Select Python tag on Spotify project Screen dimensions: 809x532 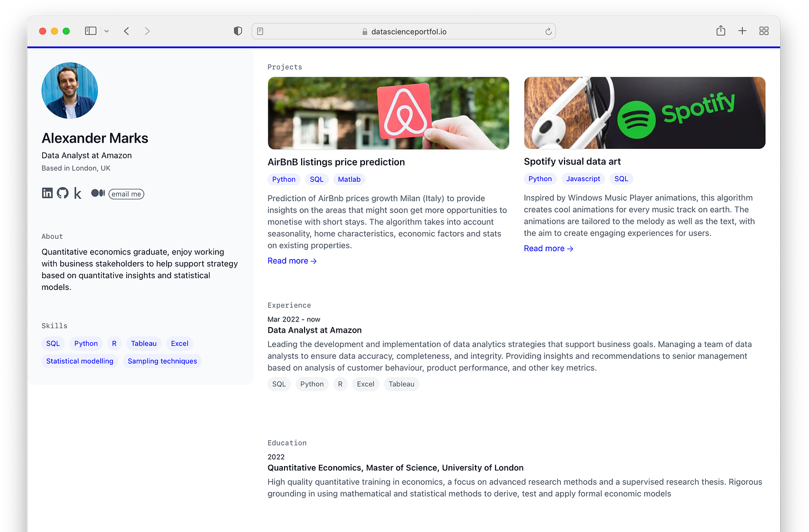[540, 179]
